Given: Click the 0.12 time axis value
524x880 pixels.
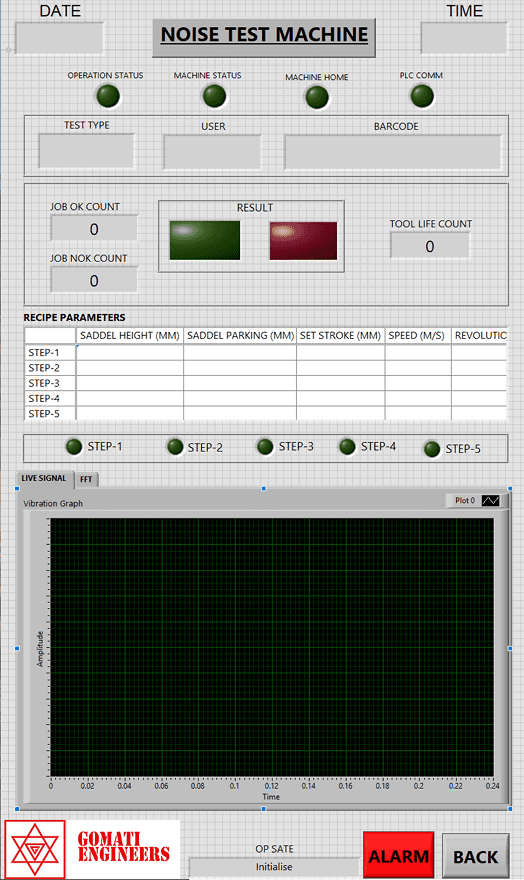Looking at the screenshot, I should point(272,786).
